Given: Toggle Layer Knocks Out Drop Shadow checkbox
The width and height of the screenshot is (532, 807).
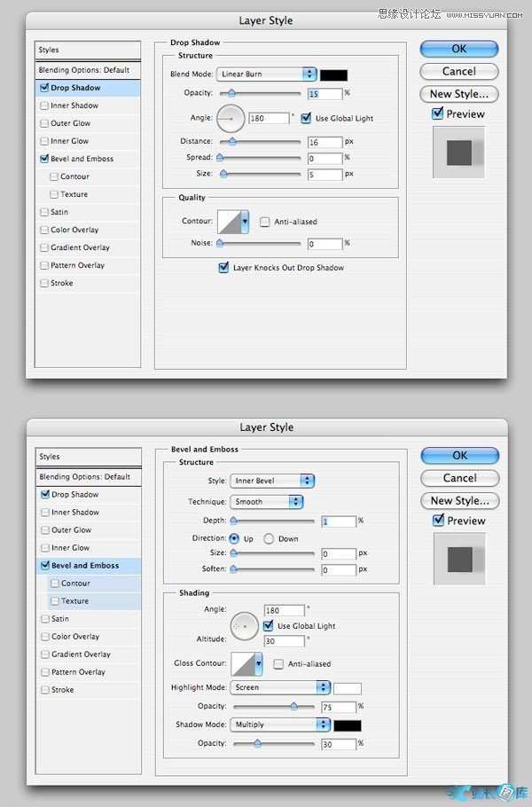Looking at the screenshot, I should [223, 267].
